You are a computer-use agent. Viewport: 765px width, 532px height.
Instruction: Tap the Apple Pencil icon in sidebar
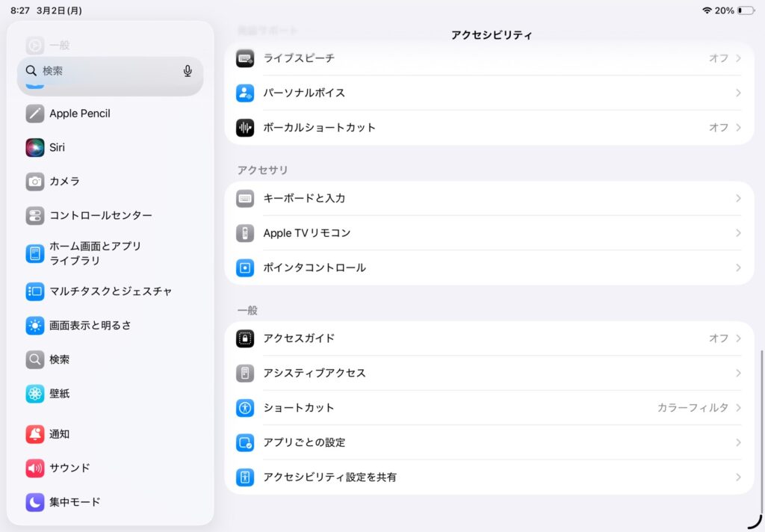pyautogui.click(x=35, y=114)
